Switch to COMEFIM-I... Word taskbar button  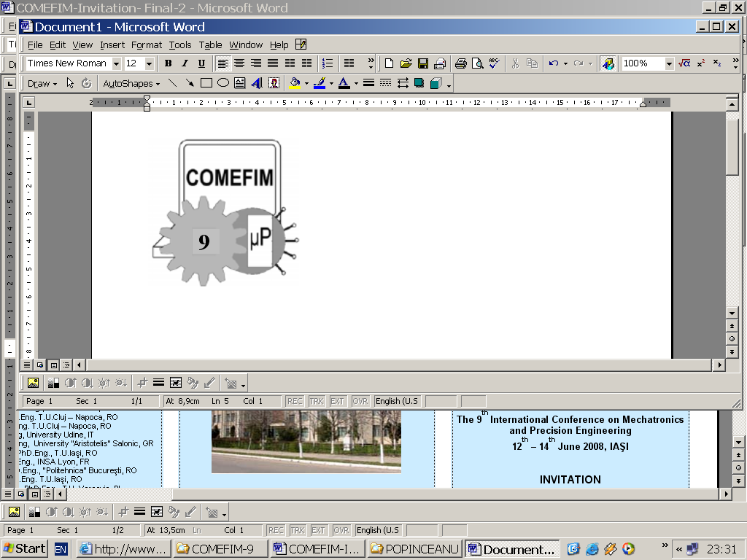(x=317, y=548)
